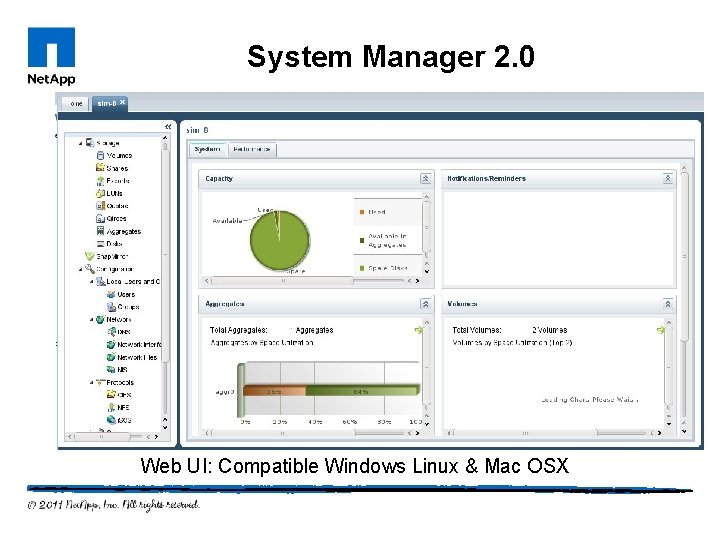
Task: Switch to the Home tab
Action: point(76,104)
